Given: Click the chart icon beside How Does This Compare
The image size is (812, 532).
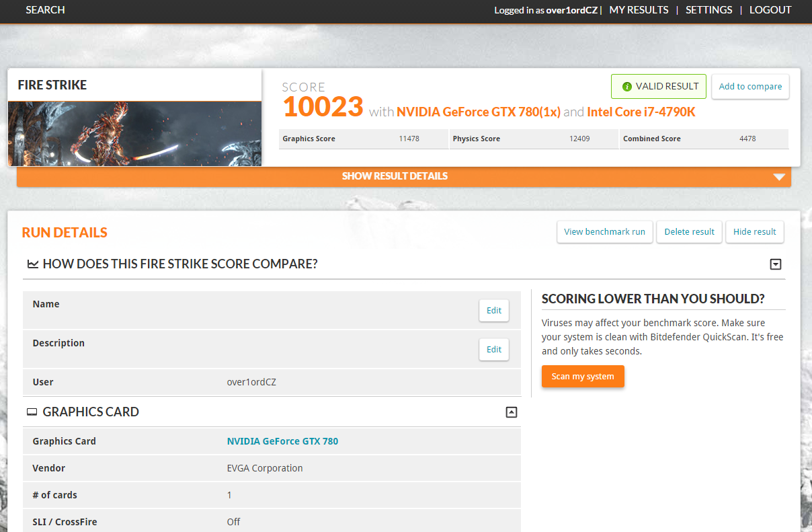Looking at the screenshot, I should (x=32, y=264).
